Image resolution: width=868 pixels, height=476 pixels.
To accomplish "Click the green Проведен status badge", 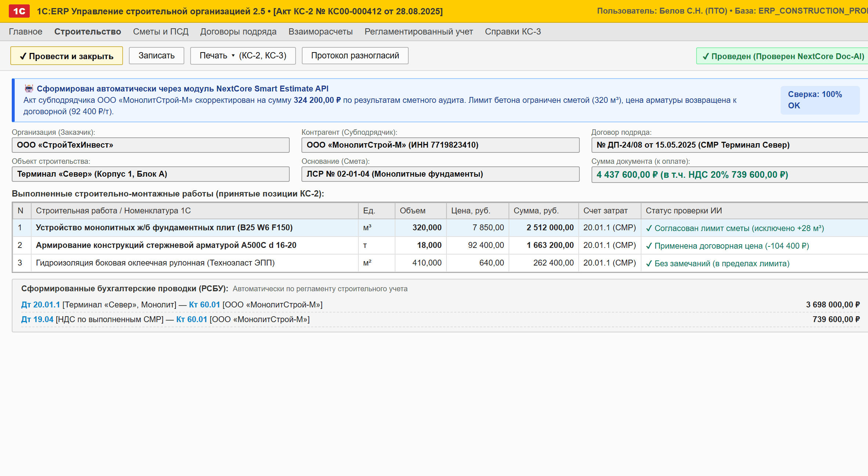I will (782, 56).
